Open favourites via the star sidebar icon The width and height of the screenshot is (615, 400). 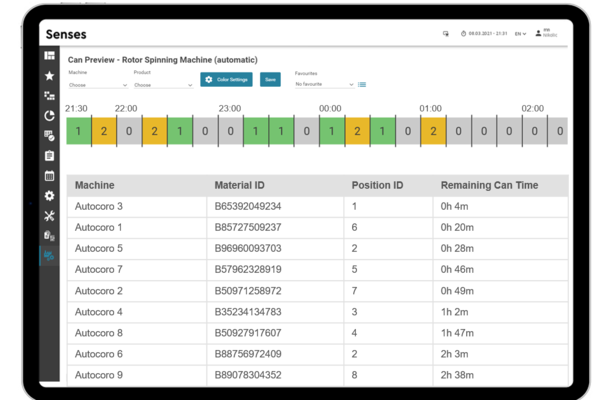click(49, 76)
